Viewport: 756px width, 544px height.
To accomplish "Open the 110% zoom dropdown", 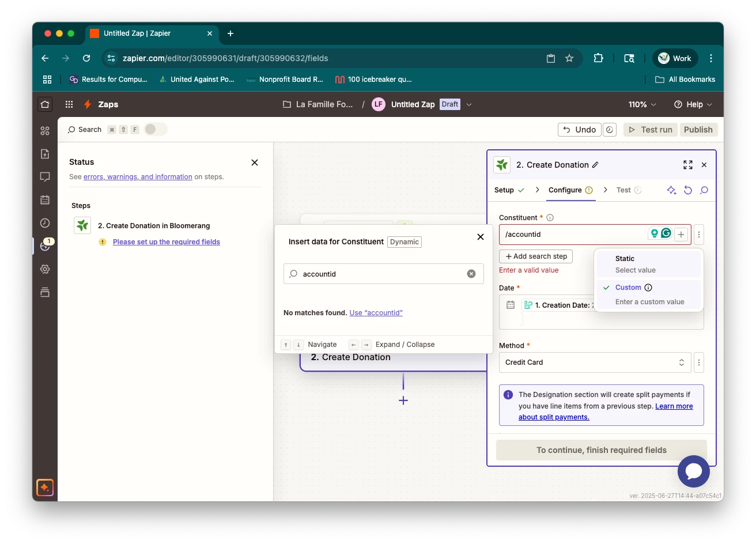I will 642,104.
